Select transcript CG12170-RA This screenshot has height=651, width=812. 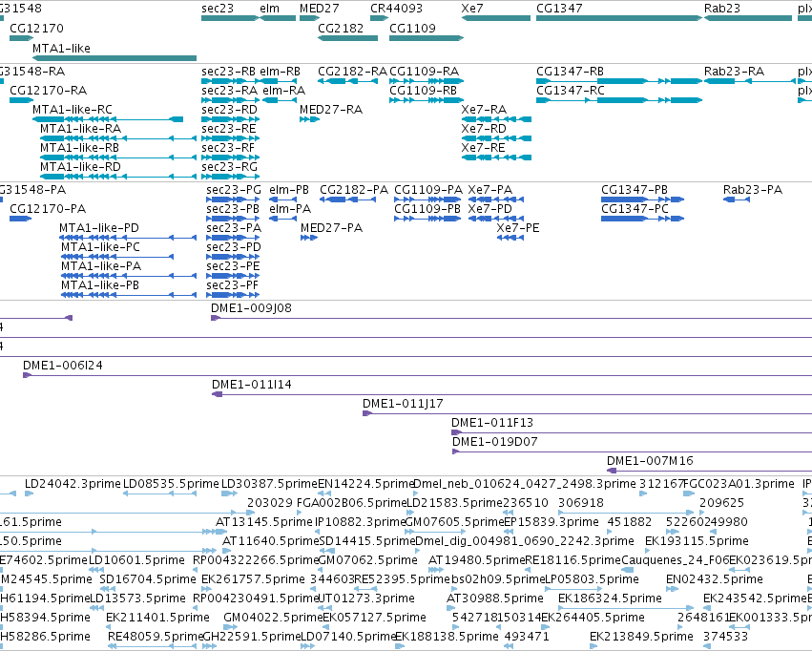point(21,100)
